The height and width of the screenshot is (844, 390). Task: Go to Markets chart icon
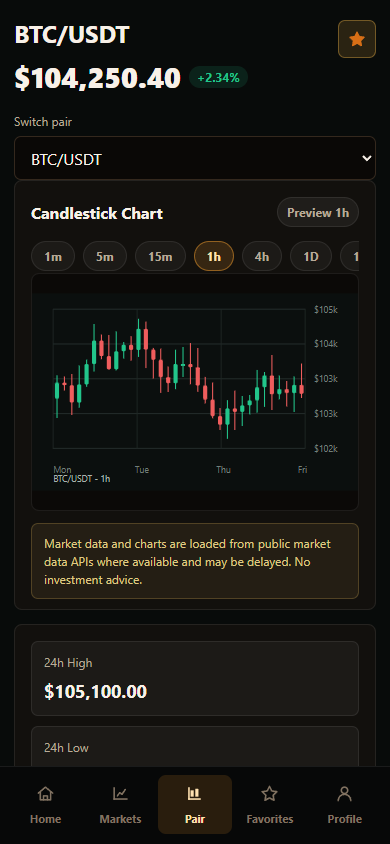120,793
